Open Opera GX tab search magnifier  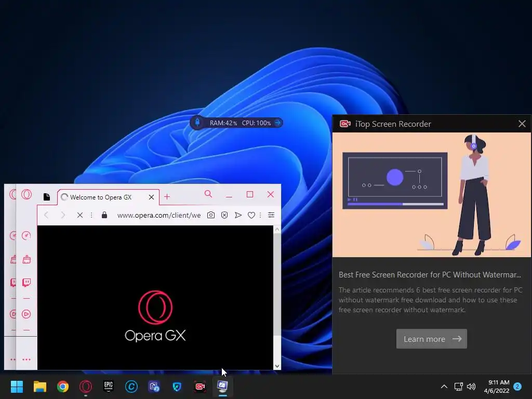208,194
